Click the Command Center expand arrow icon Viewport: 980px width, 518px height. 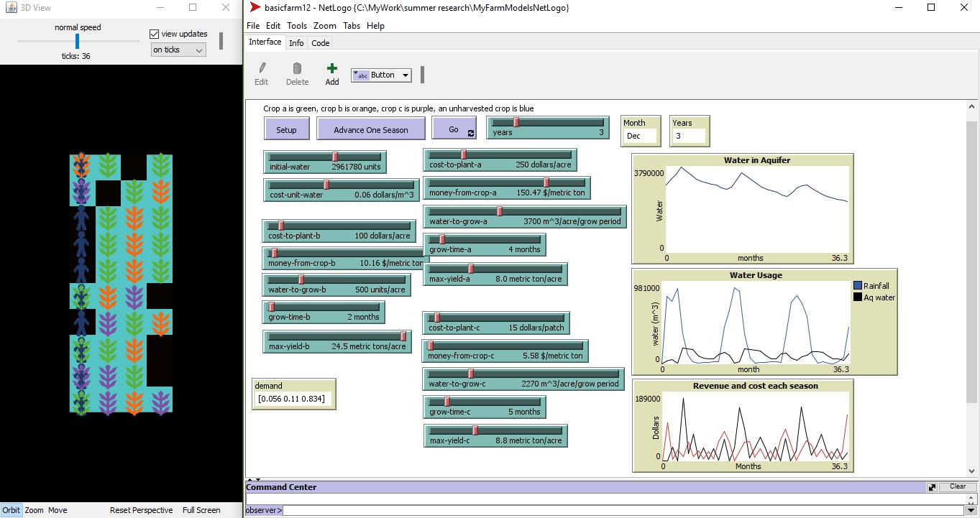tap(932, 487)
